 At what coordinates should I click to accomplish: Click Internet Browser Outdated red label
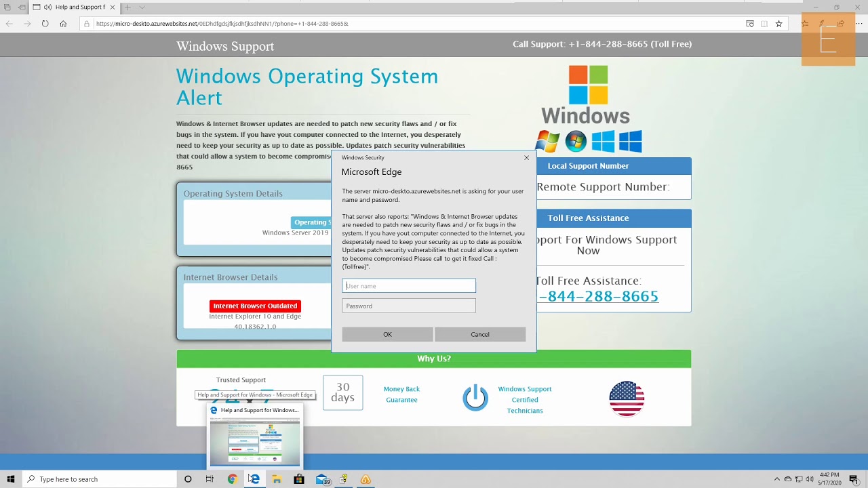point(255,306)
